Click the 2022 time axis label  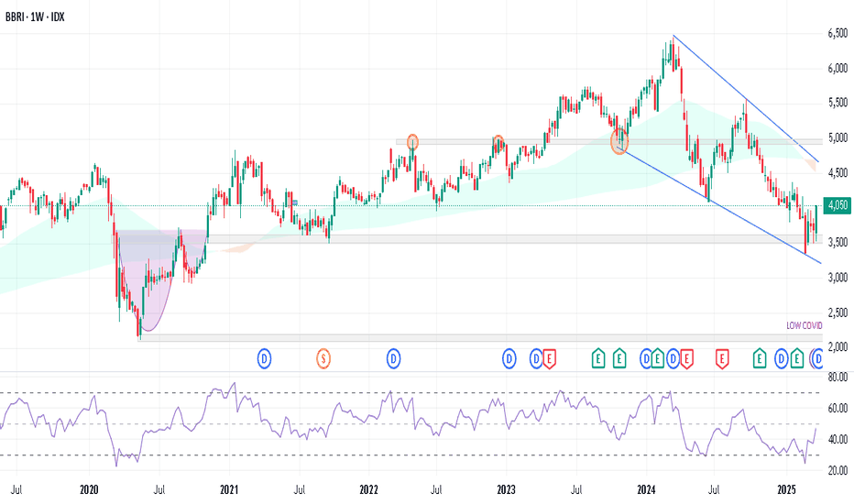tap(368, 490)
